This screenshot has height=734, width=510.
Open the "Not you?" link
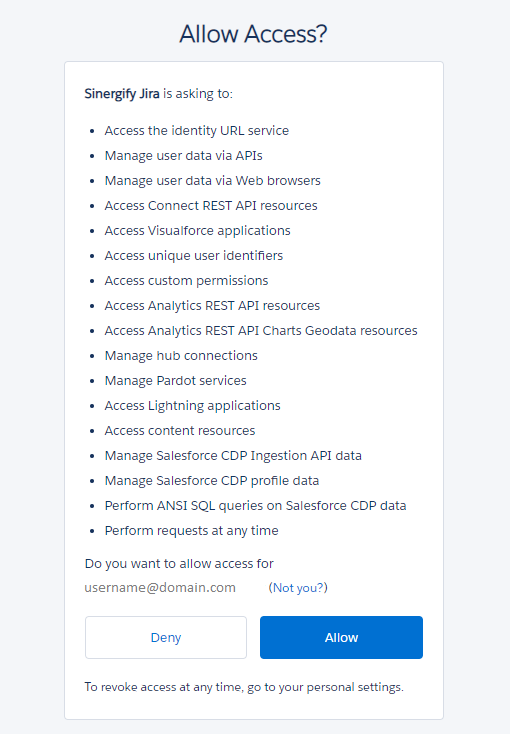pyautogui.click(x=298, y=587)
